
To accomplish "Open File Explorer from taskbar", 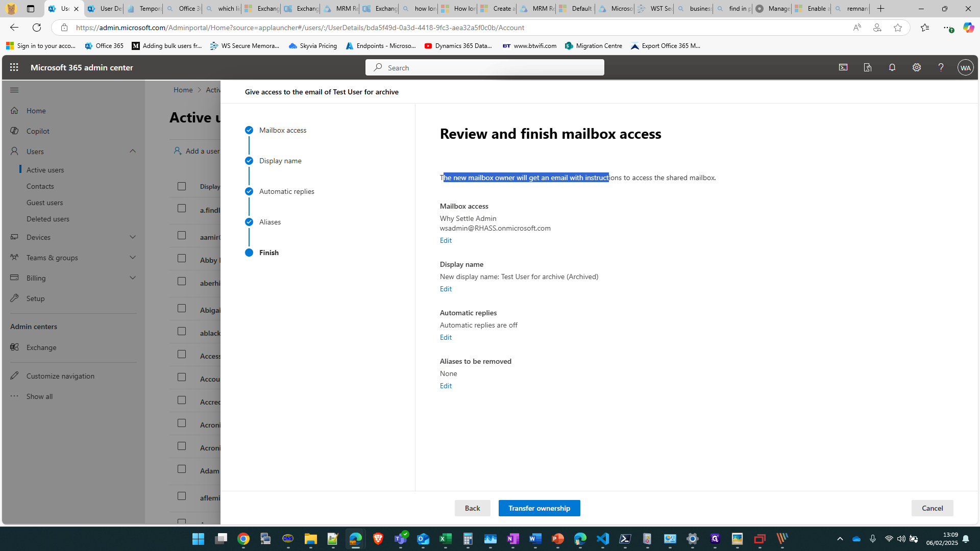I will click(x=310, y=539).
